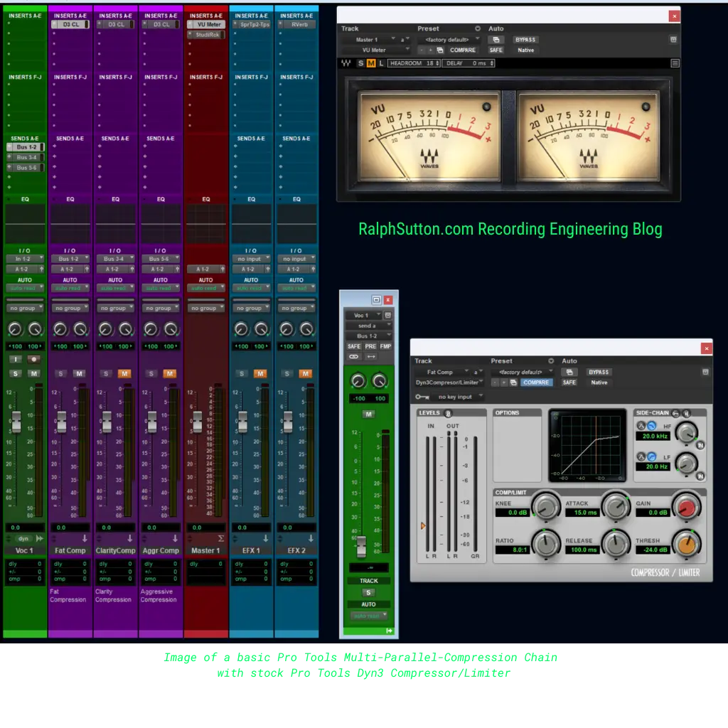
Task: Click the output arrow icon on Fat Comp strip
Action: (85, 539)
